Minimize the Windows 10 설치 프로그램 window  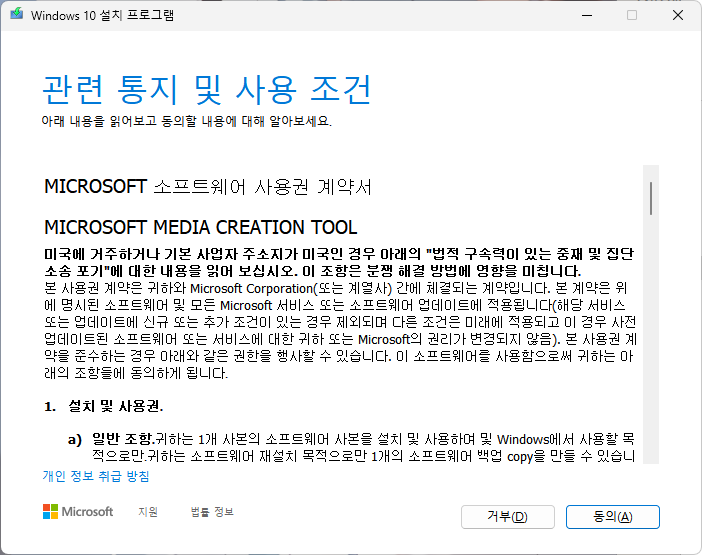click(587, 15)
